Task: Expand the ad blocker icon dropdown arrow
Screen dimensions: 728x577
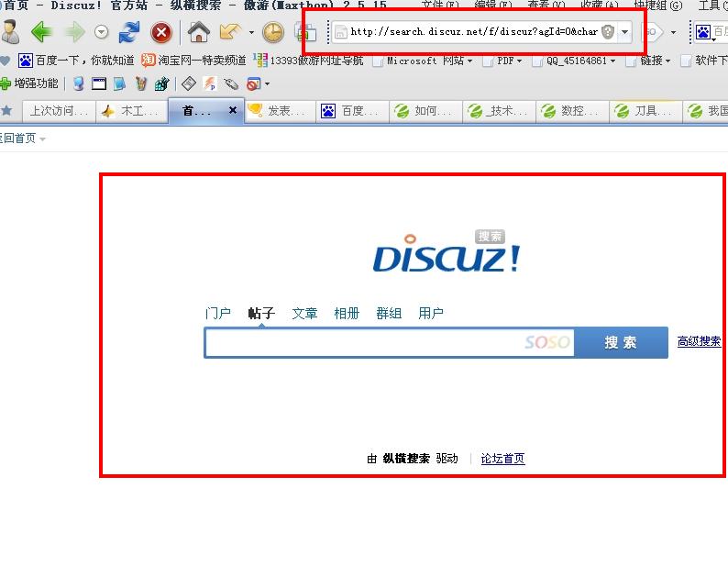Action: [267, 84]
